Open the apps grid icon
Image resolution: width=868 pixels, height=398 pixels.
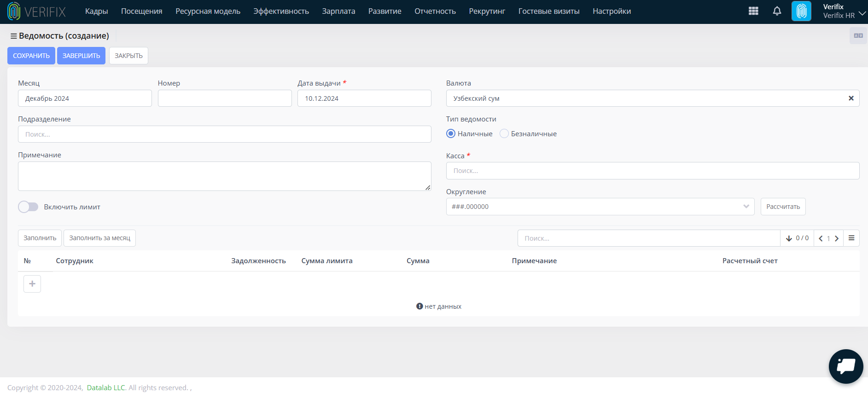pos(753,11)
